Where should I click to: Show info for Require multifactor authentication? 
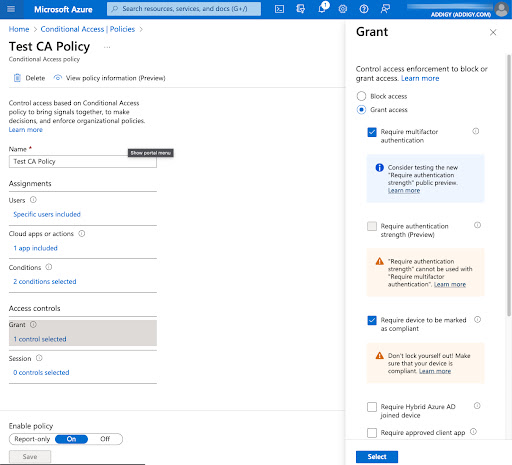coord(476,131)
